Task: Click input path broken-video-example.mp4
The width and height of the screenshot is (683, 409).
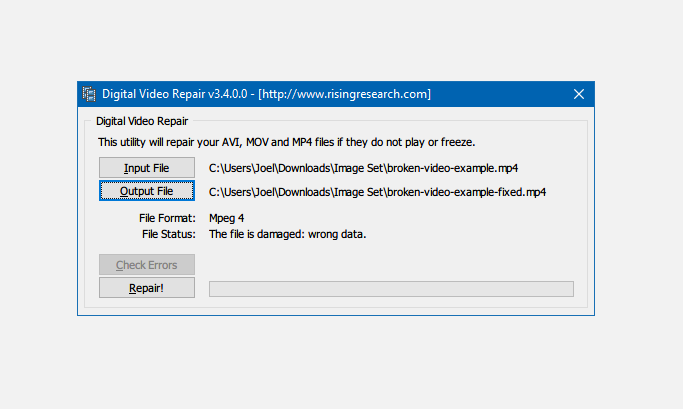Action: point(363,168)
